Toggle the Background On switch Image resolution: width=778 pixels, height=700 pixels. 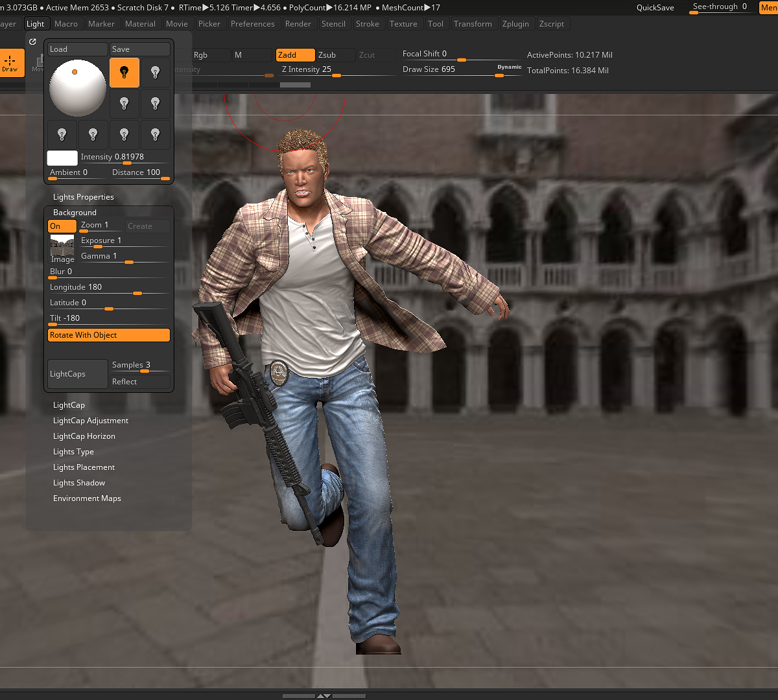(x=62, y=226)
